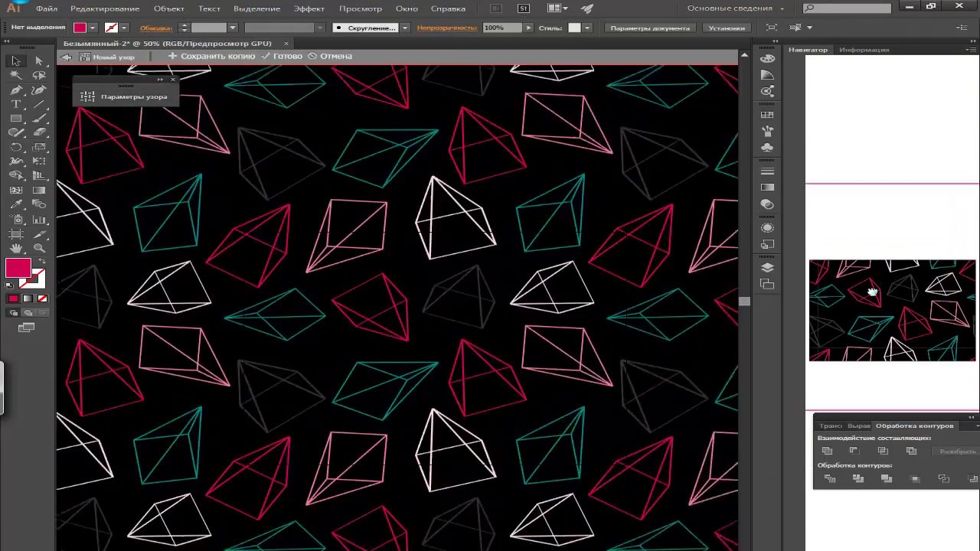Open the Редактирование menu
The width and height of the screenshot is (980, 551).
[105, 8]
